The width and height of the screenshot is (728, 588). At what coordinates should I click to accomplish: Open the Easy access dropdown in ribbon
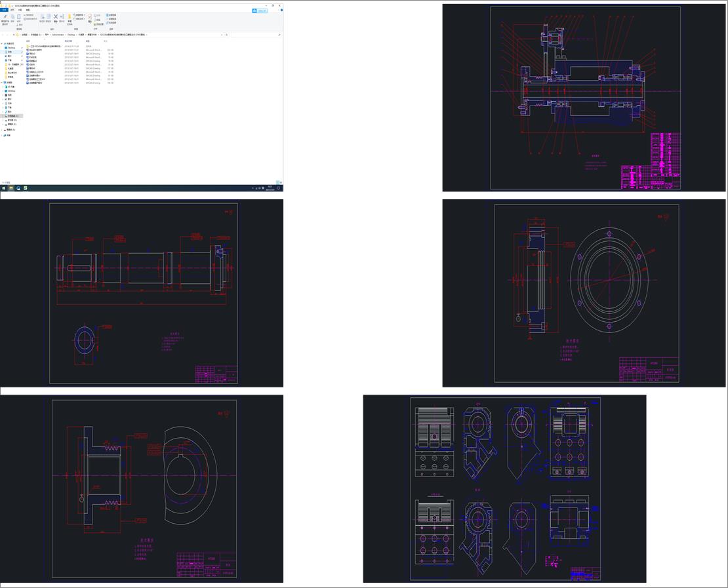click(79, 19)
